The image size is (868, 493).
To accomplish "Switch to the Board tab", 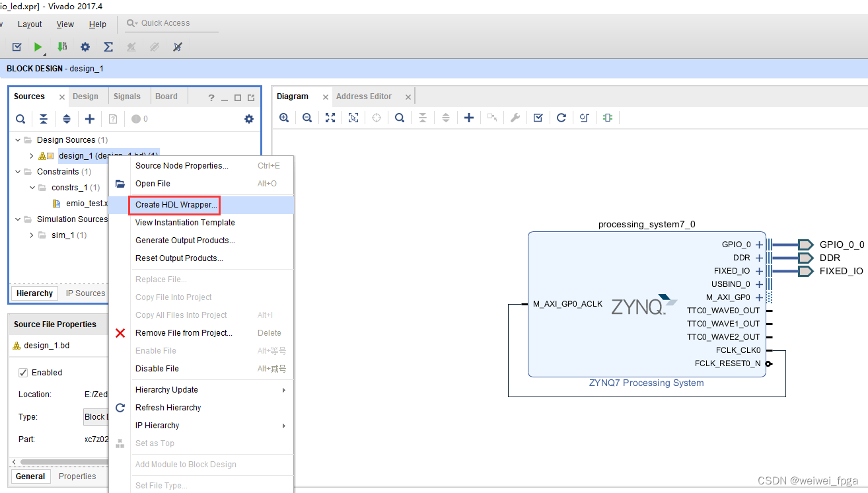I will (x=166, y=96).
